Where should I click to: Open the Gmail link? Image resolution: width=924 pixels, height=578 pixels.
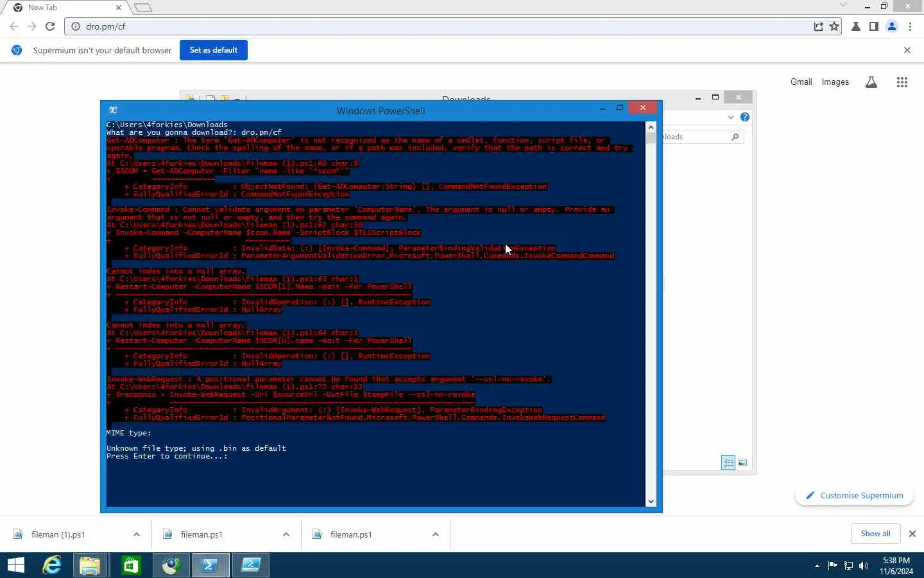[801, 82]
